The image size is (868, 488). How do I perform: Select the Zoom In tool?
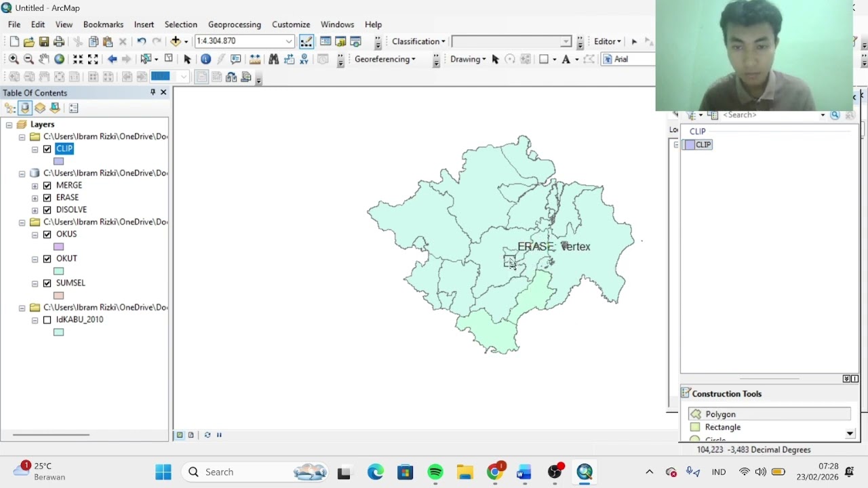(14, 59)
